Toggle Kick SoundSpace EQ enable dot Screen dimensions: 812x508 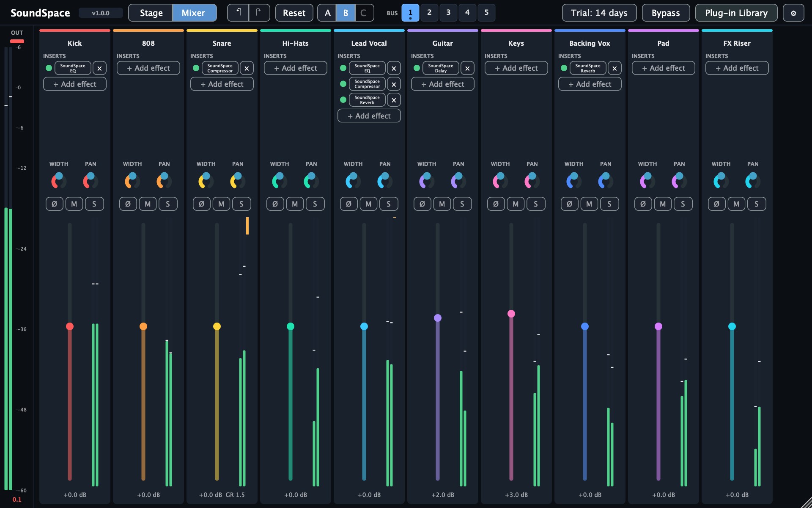[x=49, y=68]
